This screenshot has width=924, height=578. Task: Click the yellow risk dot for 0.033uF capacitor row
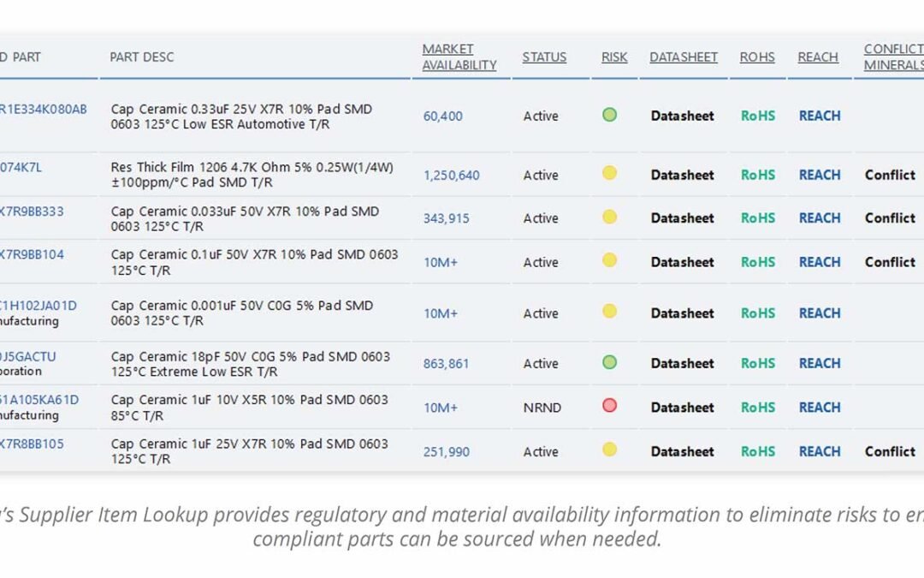pos(610,217)
